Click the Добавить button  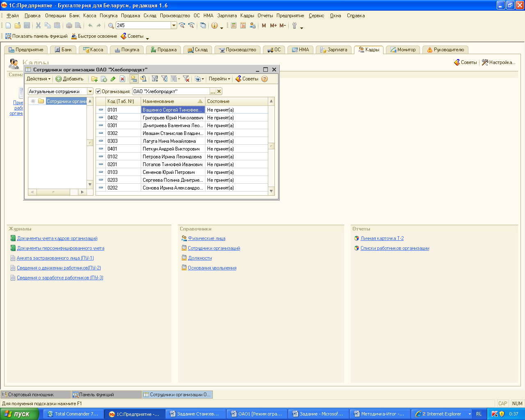[70, 79]
